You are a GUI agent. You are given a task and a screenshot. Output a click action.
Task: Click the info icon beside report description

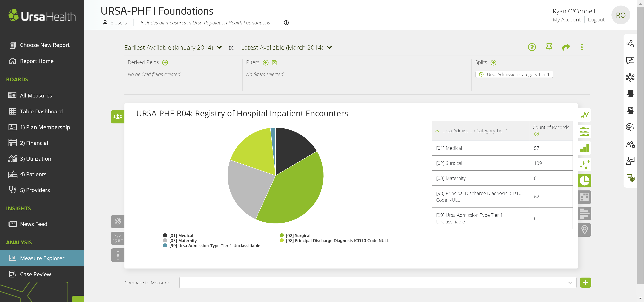pos(286,23)
